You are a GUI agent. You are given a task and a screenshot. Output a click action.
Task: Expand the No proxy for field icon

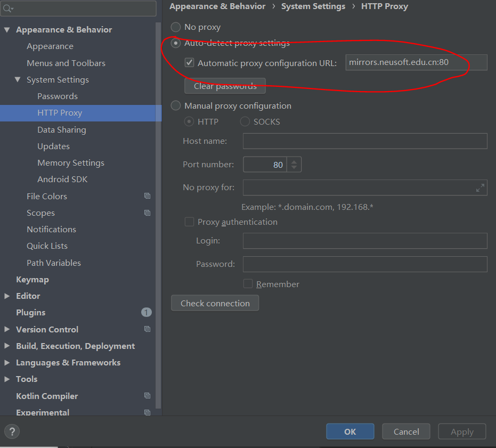[x=480, y=188]
